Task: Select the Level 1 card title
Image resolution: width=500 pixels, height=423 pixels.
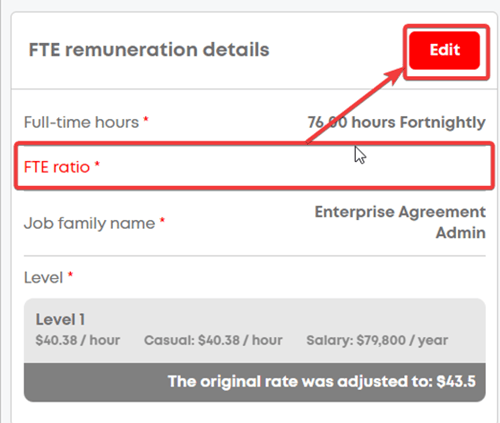Action: coord(60,319)
